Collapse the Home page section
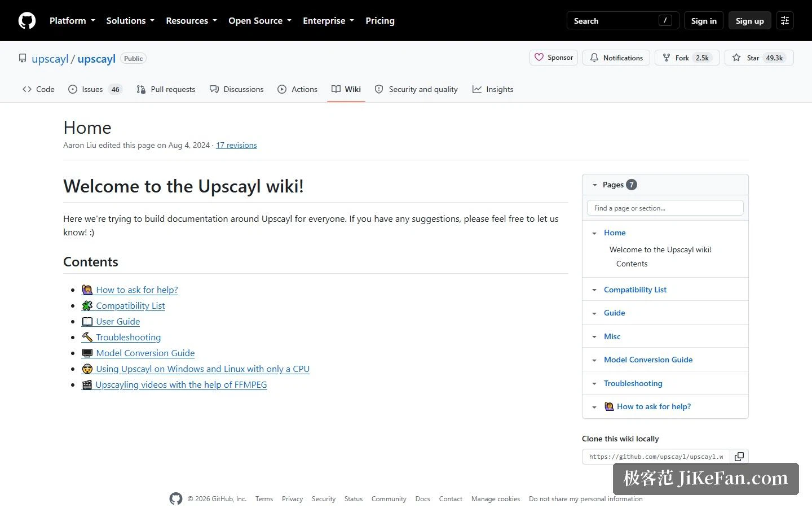Viewport: 812px width, 508px height. coord(594,233)
